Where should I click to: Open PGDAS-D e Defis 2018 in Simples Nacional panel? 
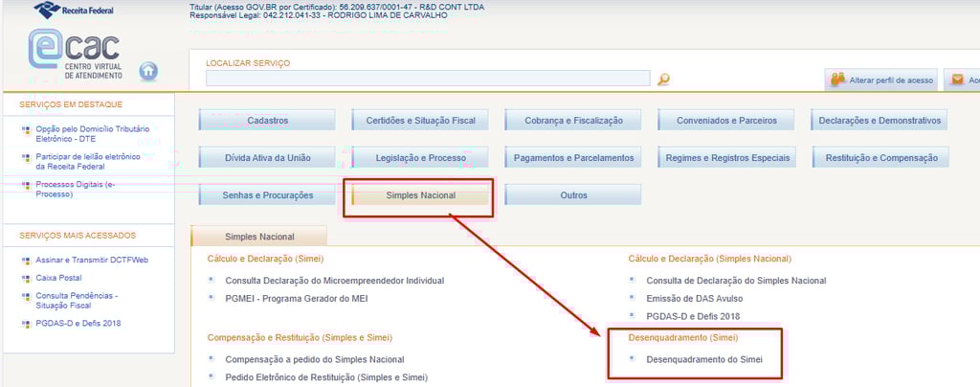pyautogui.click(x=693, y=316)
